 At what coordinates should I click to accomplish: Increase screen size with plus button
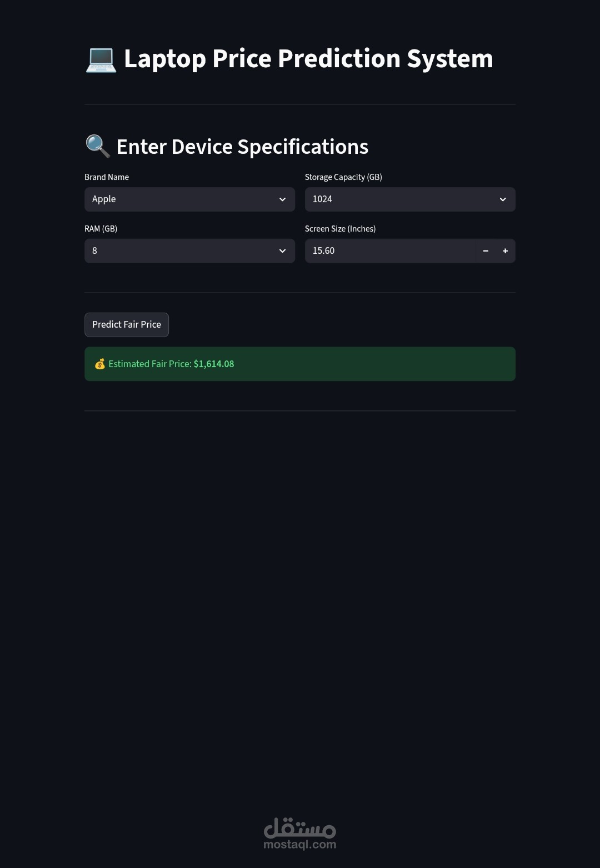pos(505,251)
